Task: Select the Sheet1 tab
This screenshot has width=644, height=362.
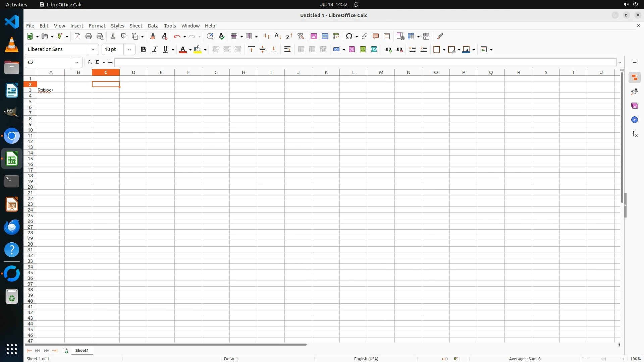Action: tap(82, 350)
